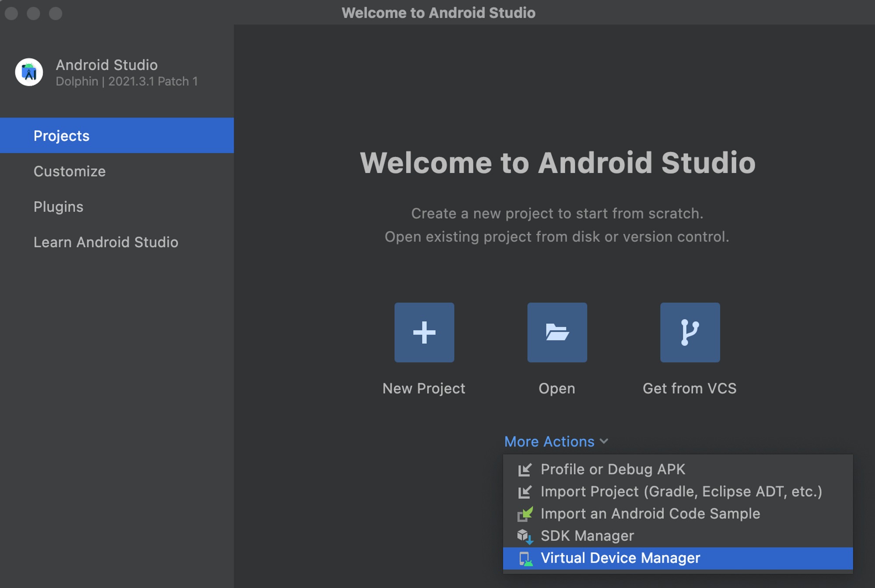Open the Plugins section
The image size is (875, 588).
(x=58, y=206)
